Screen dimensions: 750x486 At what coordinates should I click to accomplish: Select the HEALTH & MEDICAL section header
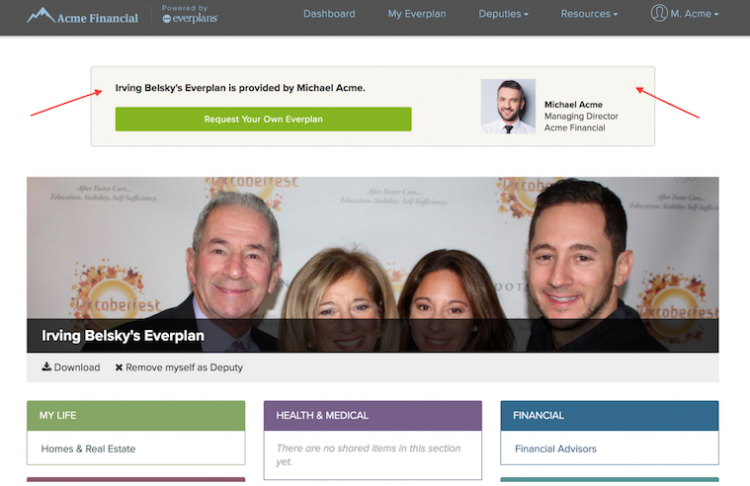click(373, 416)
